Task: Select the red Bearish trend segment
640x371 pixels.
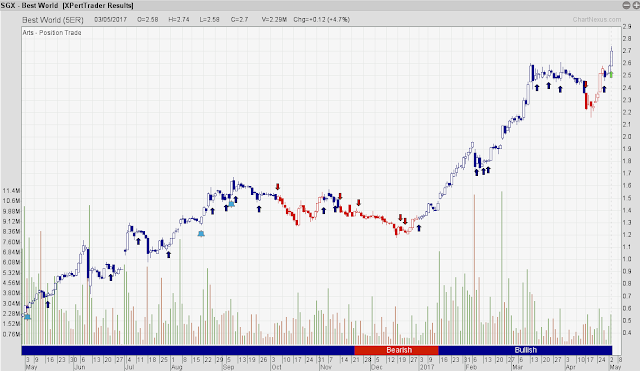Action: 396,350
